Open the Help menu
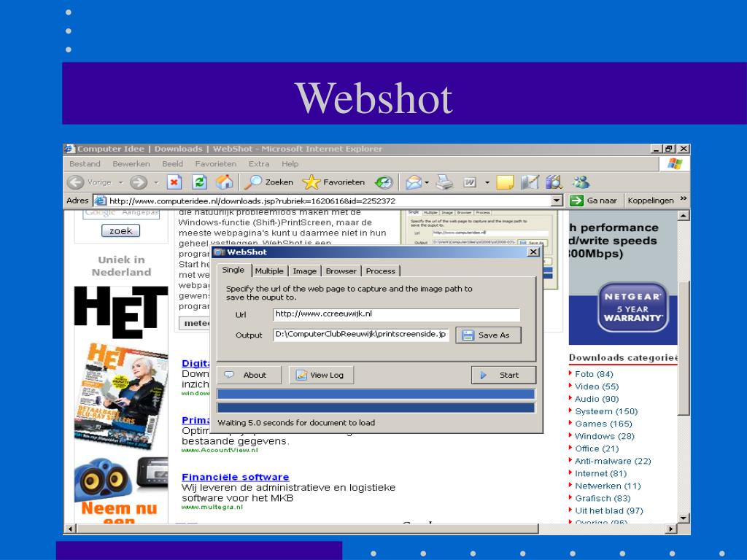The image size is (747, 560). tap(290, 164)
